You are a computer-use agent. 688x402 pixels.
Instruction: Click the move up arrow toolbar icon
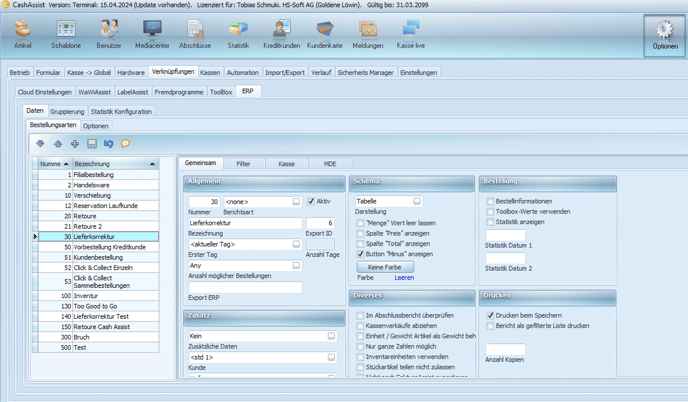click(x=57, y=144)
